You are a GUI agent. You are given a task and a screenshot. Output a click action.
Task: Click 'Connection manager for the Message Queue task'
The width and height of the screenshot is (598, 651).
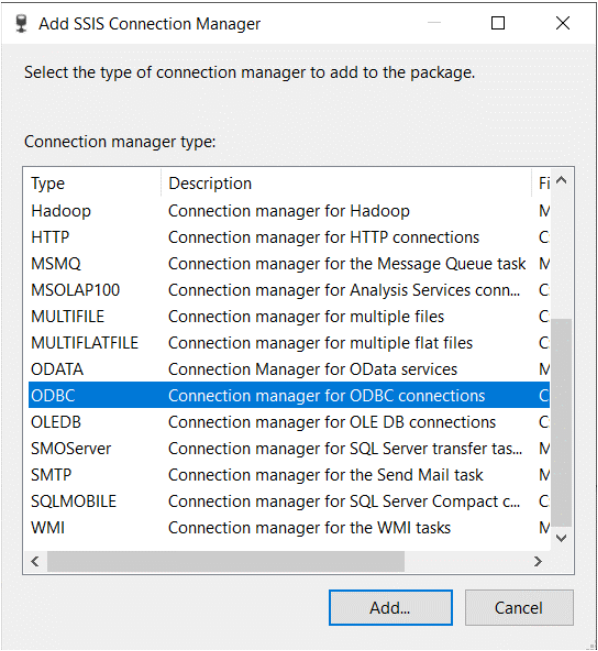click(347, 264)
